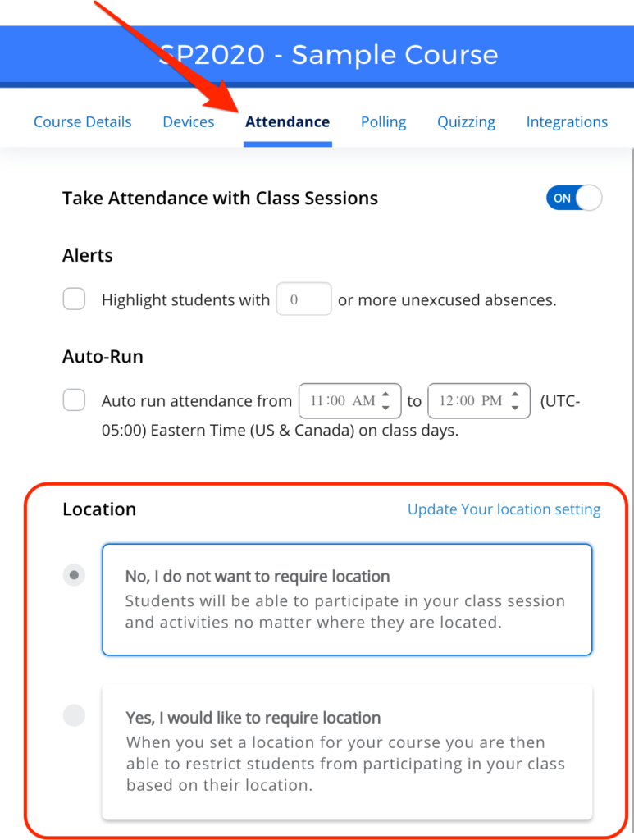This screenshot has width=634, height=840.
Task: Open the Polling tab
Action: coord(383,122)
